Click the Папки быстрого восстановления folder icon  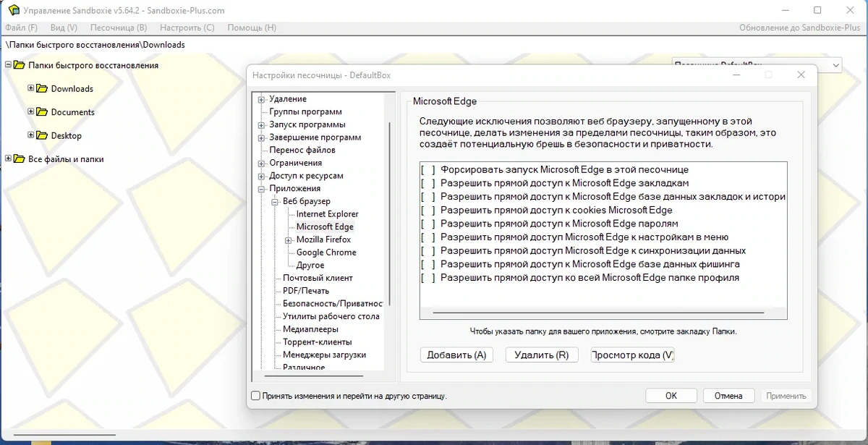point(20,65)
